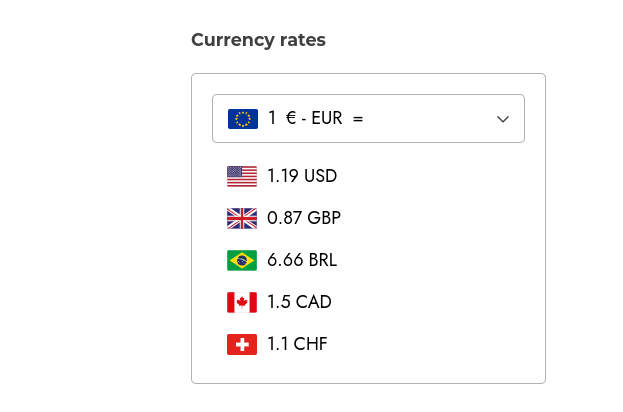This screenshot has height=412, width=623.
Task: Select the Canada maple leaf flag
Action: tap(242, 302)
